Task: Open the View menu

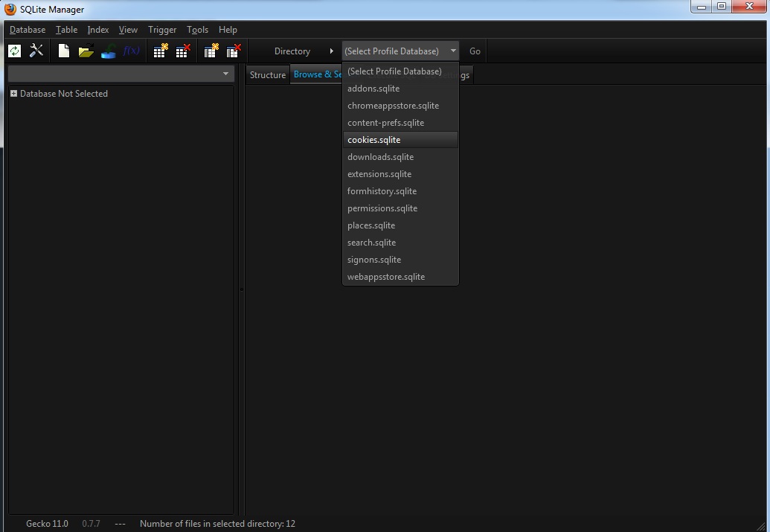Action: tap(128, 30)
